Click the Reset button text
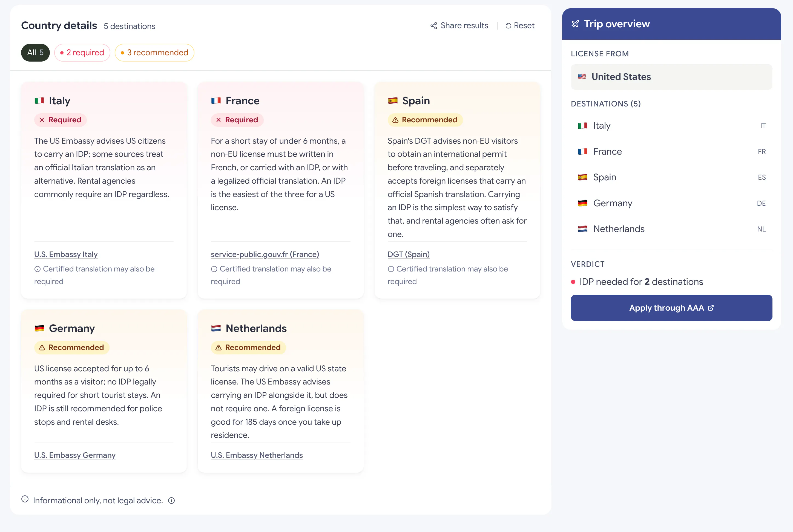The height and width of the screenshot is (532, 793). 524,26
